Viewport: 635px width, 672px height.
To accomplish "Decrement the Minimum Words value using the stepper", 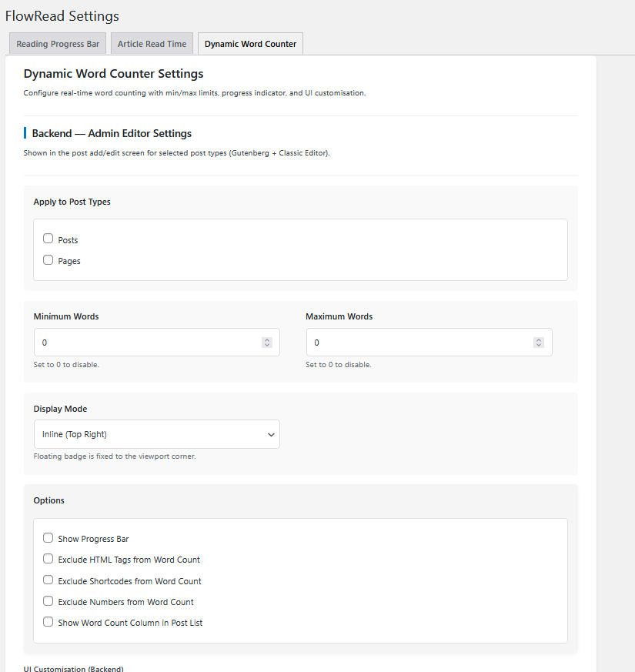I will point(266,346).
